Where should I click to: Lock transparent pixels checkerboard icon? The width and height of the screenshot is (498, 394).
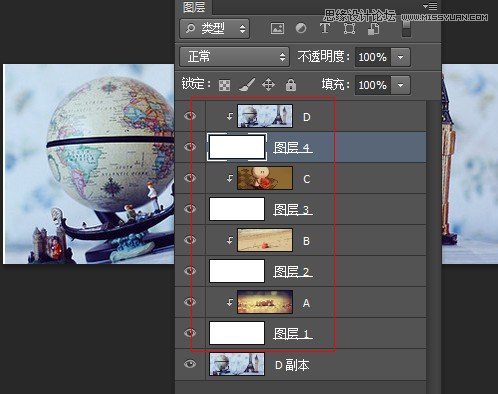click(224, 85)
